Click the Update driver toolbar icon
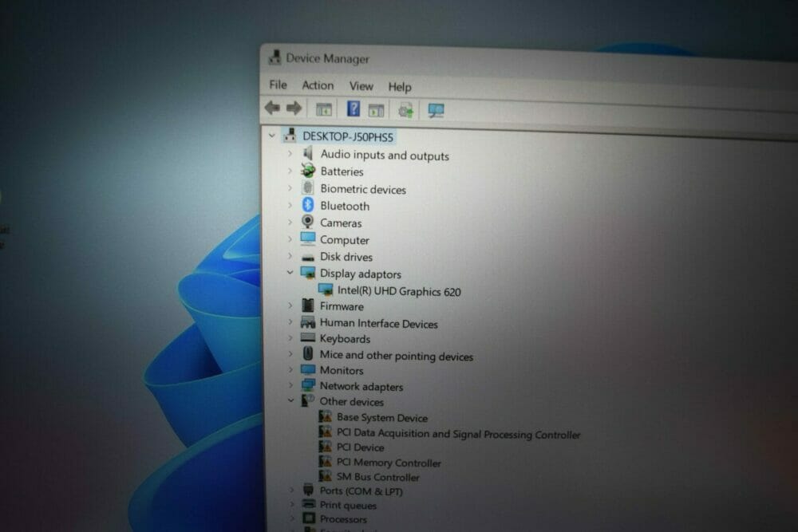Image resolution: width=798 pixels, height=532 pixels. (x=405, y=110)
